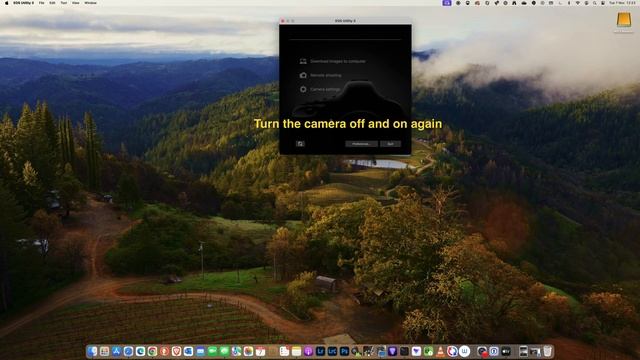Click the Wi-Fi icon in menu bar
640x360 pixels.
[578, 3]
